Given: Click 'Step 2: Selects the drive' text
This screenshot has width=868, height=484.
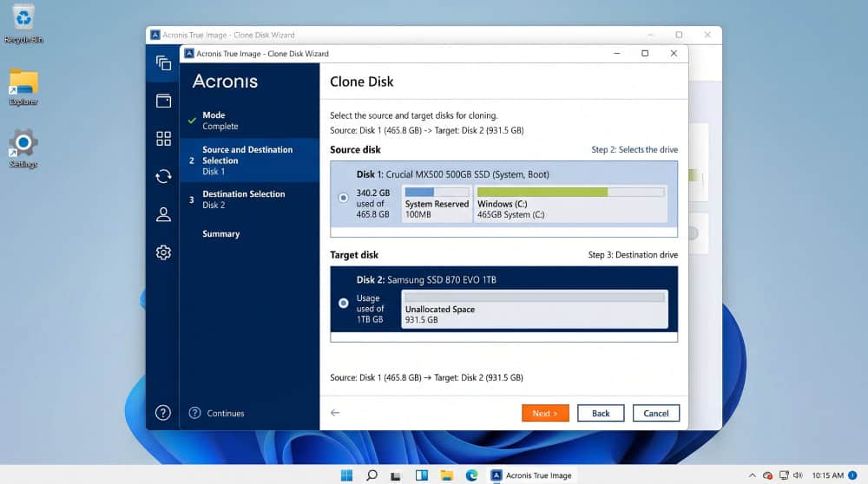Looking at the screenshot, I should pyautogui.click(x=635, y=149).
